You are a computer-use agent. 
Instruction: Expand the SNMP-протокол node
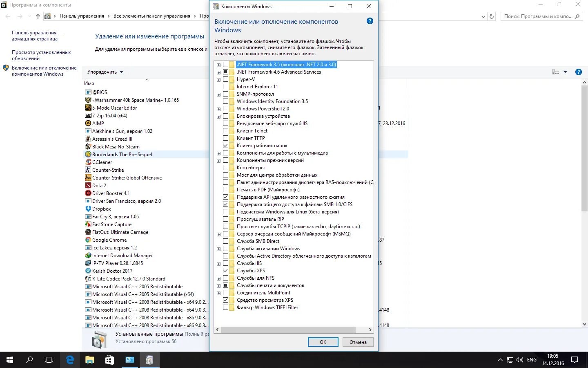(218, 94)
